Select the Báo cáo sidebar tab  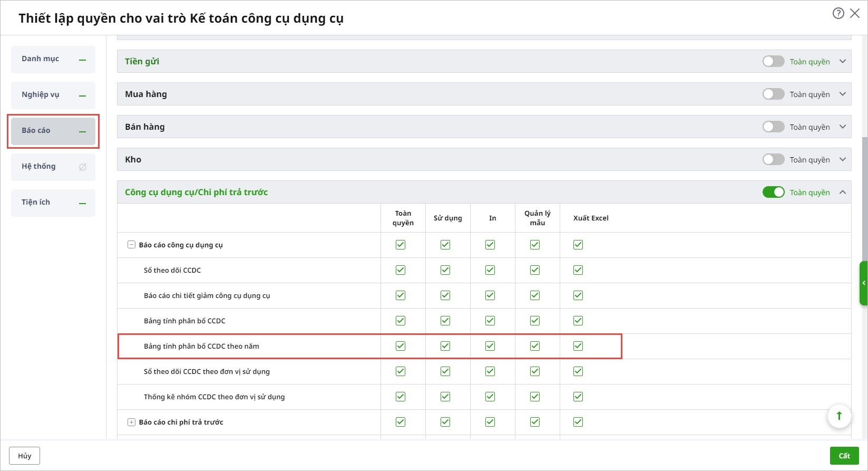pos(53,131)
